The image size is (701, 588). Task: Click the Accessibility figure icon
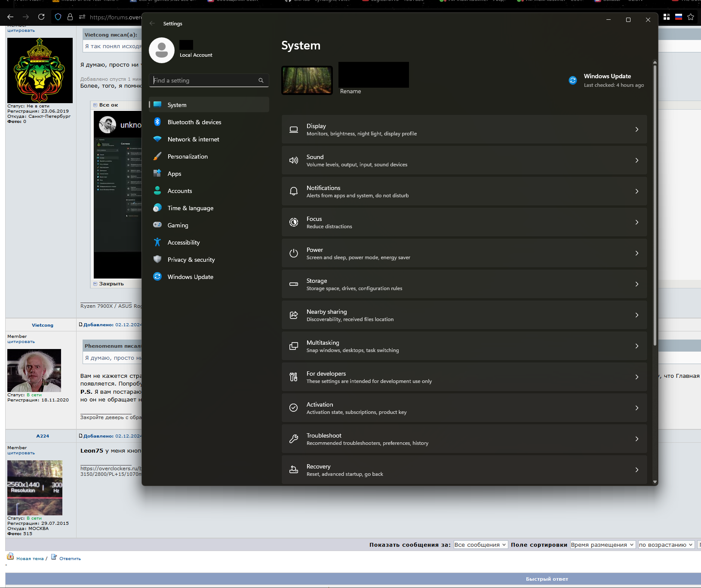pos(157,242)
